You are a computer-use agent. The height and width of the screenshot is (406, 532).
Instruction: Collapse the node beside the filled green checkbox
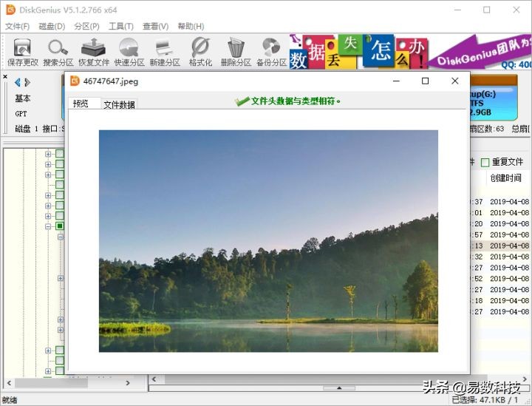tap(48, 226)
